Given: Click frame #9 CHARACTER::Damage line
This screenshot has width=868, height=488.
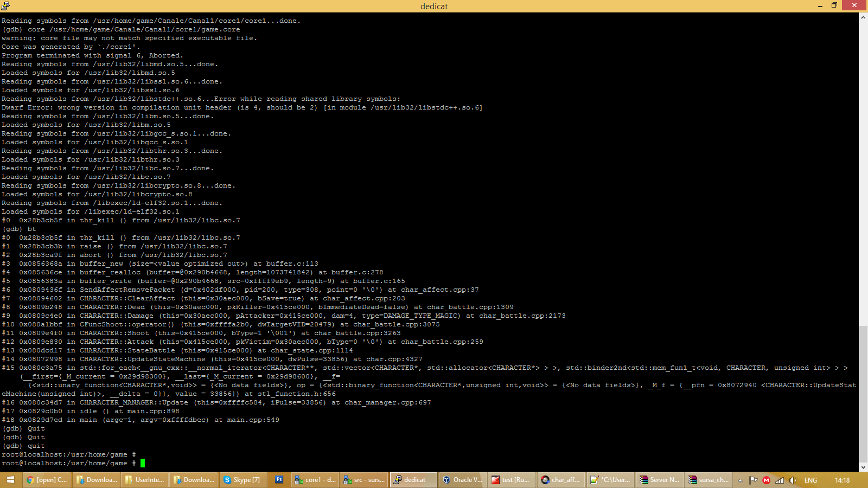Looking at the screenshot, I should [x=284, y=316].
